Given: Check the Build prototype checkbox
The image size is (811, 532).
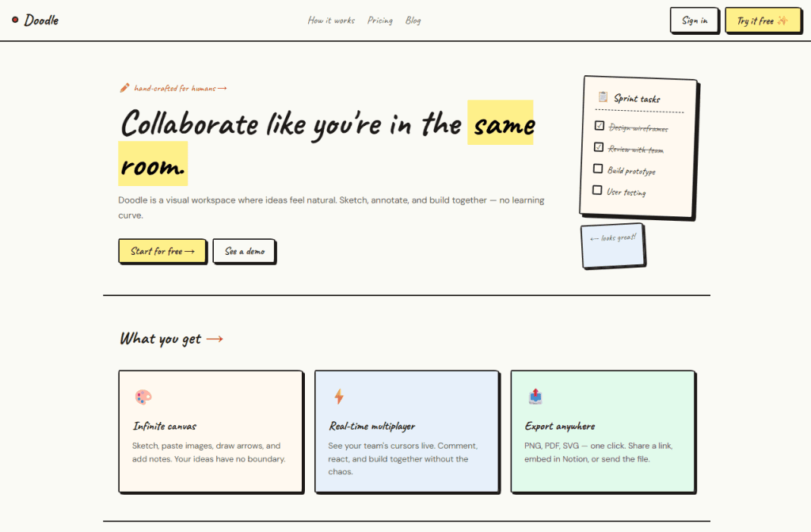Looking at the screenshot, I should coord(598,169).
